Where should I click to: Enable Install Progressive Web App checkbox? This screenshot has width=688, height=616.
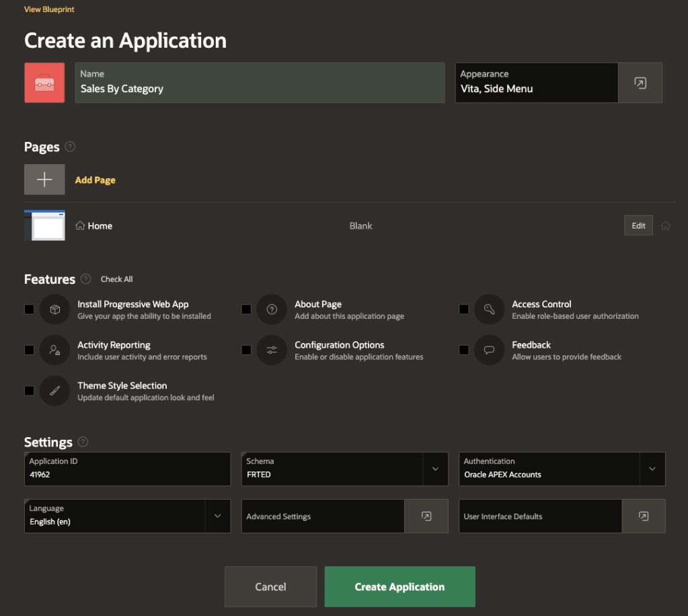pos(29,309)
